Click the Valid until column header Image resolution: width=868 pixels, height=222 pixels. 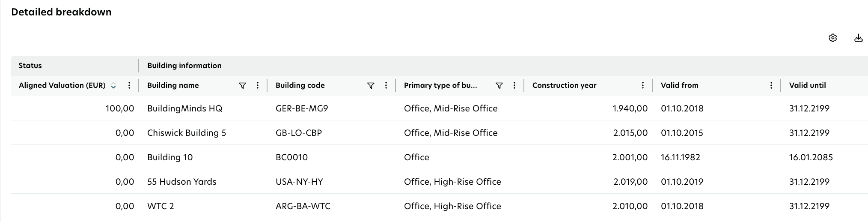click(x=807, y=86)
